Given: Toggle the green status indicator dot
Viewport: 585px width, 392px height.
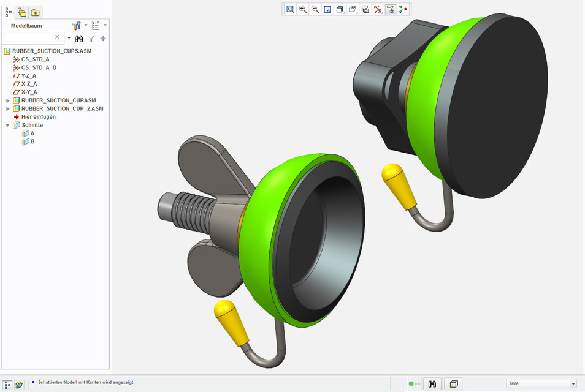Looking at the screenshot, I should tap(410, 383).
